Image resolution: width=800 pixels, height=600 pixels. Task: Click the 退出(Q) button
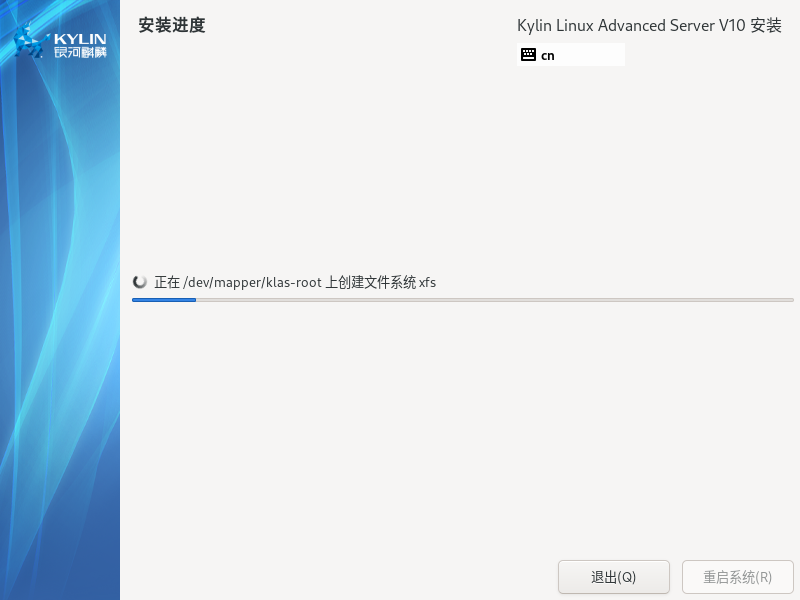(613, 577)
